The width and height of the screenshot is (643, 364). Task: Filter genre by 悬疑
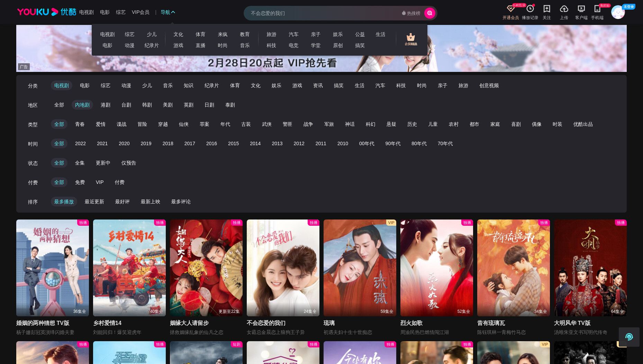coord(391,124)
